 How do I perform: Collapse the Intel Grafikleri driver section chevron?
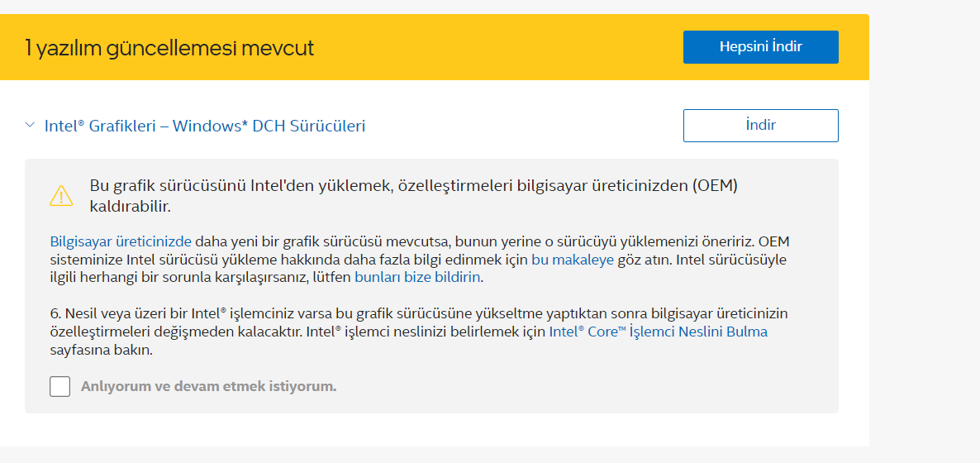[30, 125]
